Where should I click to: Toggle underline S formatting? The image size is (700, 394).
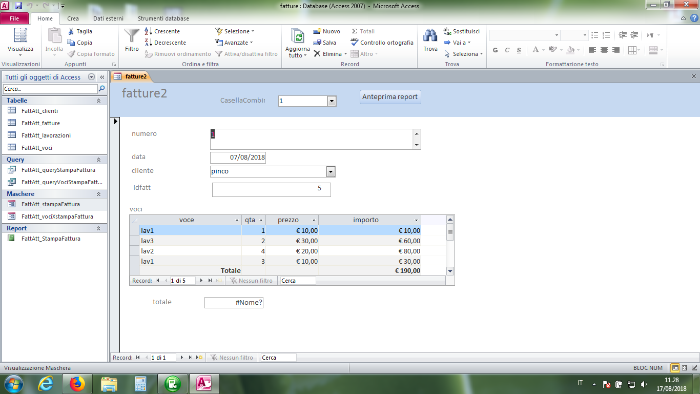point(518,50)
